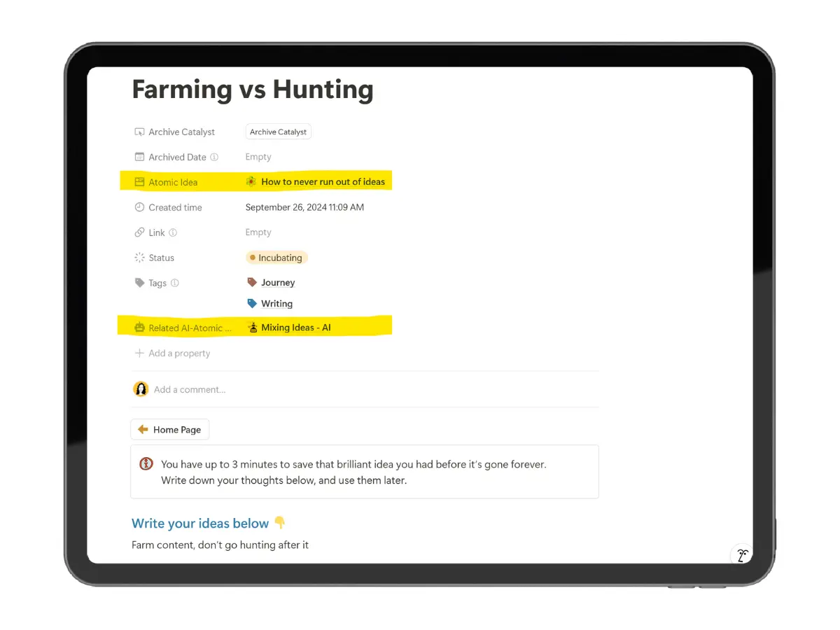Click the atom emoji before 'How to never run out of ideas'
This screenshot has height=630, width=840.
point(251,181)
